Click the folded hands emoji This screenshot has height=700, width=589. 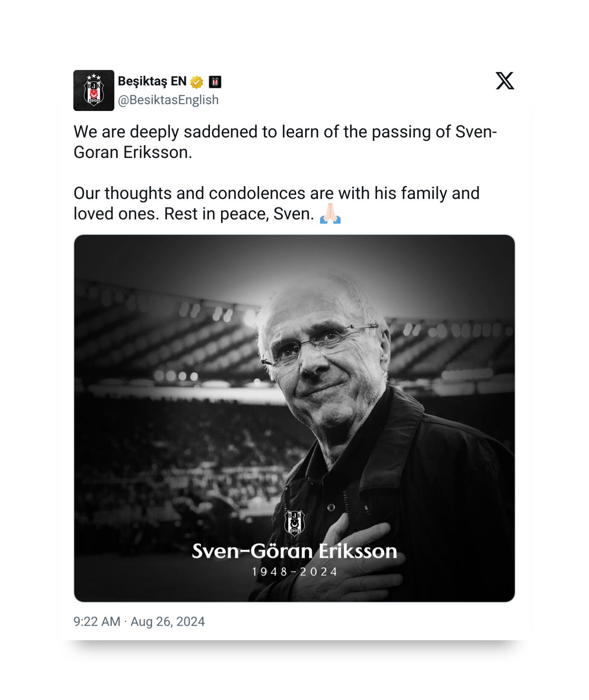330,214
